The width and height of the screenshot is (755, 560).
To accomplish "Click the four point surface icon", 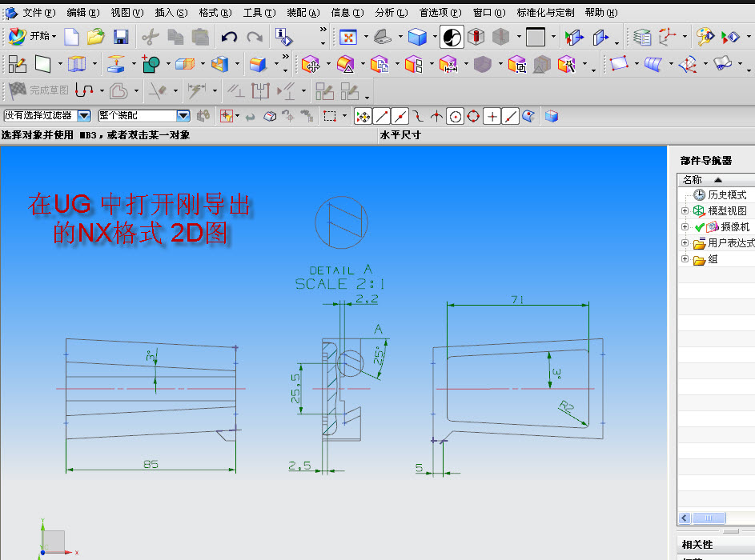I will [619, 64].
